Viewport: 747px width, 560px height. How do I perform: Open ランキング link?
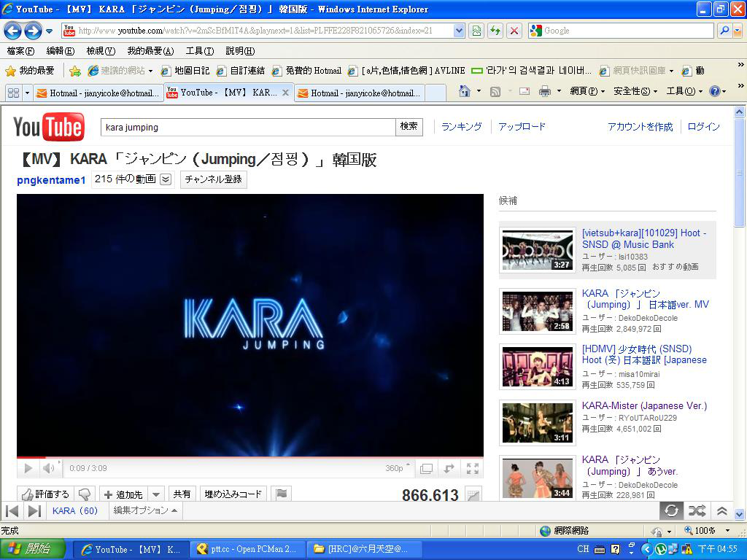click(x=461, y=127)
